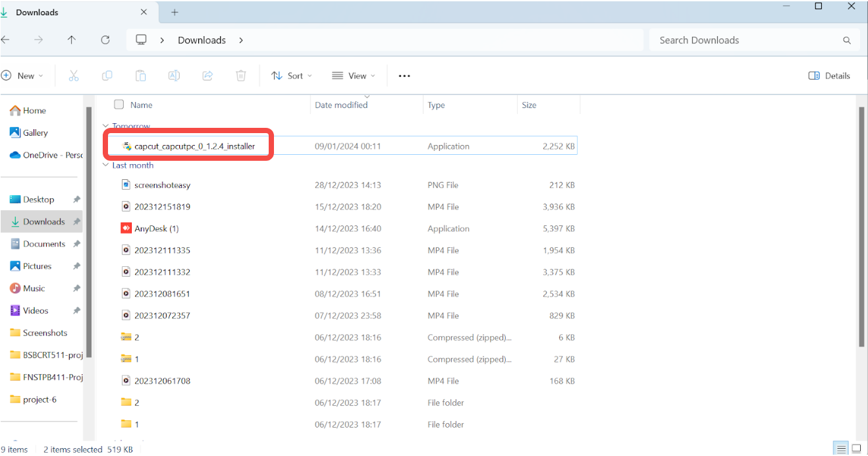Click the New button
Image resolution: width=868 pixels, height=456 pixels.
tap(23, 76)
